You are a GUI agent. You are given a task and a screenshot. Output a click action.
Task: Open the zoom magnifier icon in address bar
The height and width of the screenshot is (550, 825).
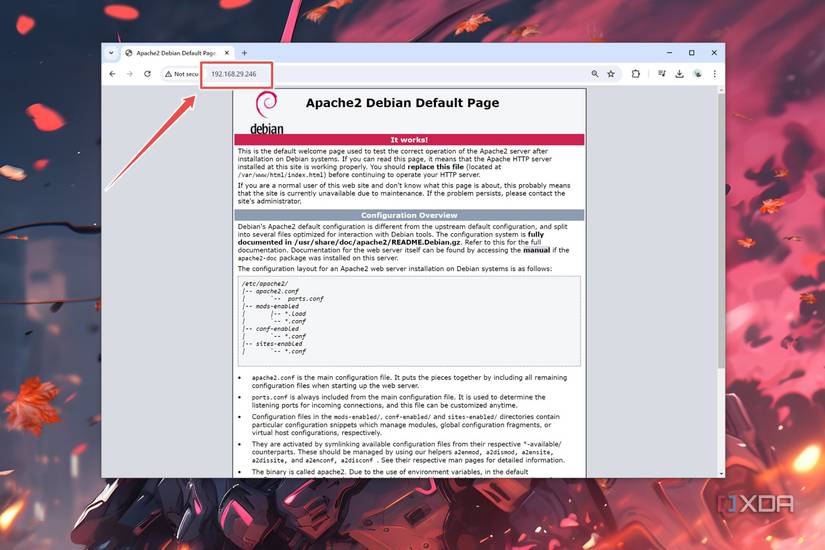(x=595, y=74)
